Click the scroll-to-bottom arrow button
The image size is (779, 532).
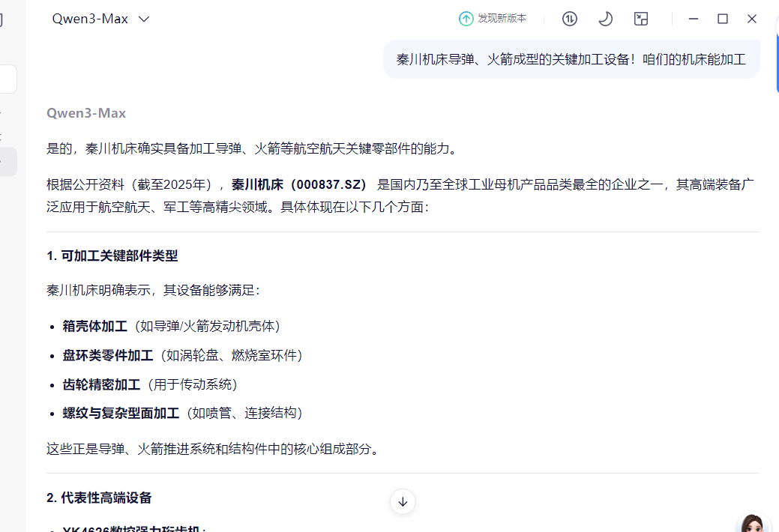tap(403, 502)
